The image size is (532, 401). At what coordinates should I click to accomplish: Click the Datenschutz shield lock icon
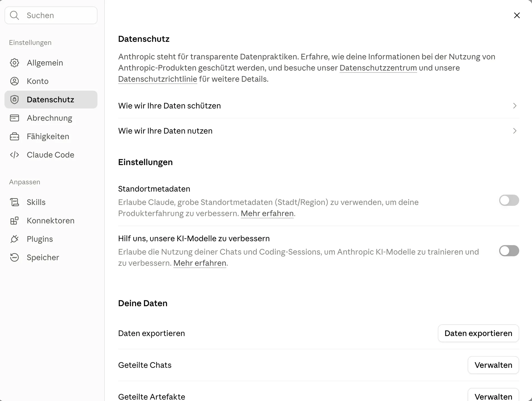pos(14,100)
